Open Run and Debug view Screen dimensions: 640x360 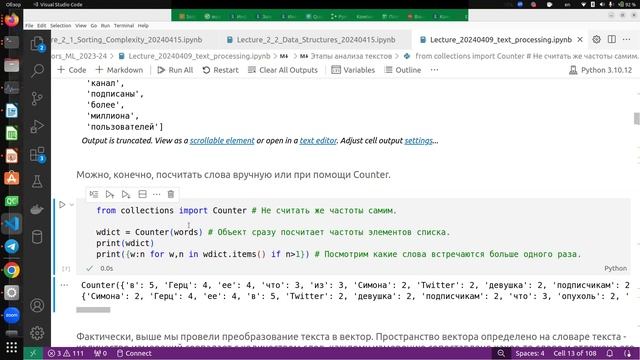click(x=37, y=126)
